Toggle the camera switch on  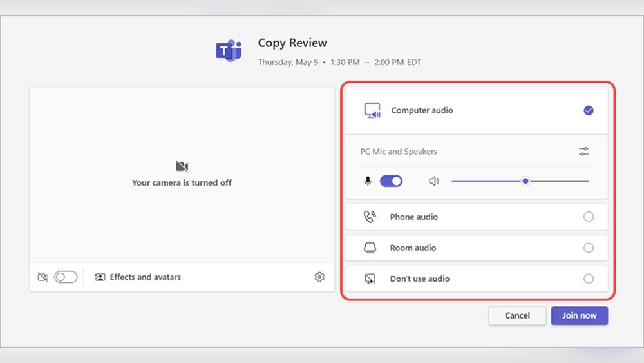66,277
